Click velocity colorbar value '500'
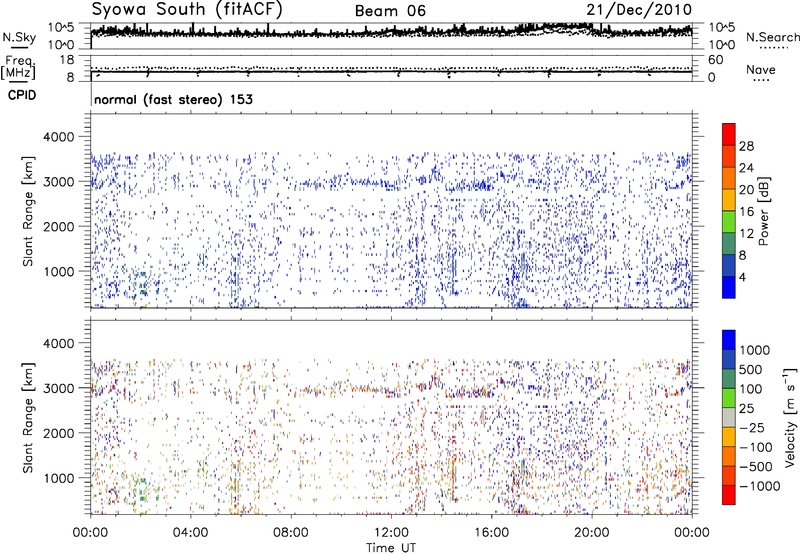The image size is (800, 554). [x=750, y=370]
